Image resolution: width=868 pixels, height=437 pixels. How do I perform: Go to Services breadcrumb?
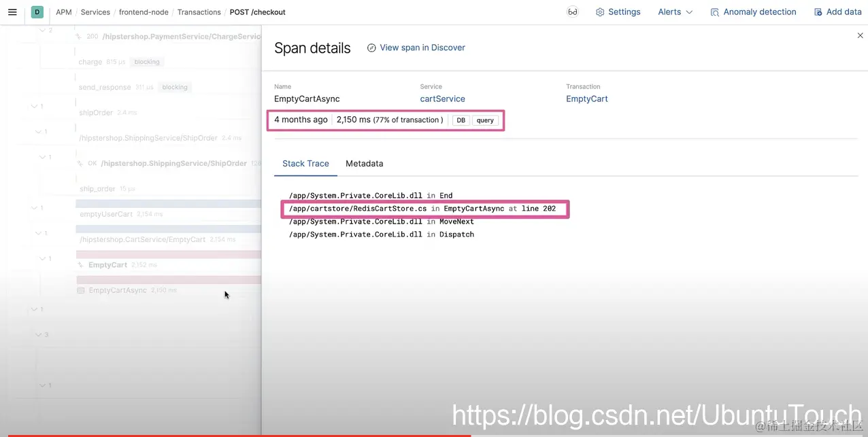pyautogui.click(x=95, y=12)
